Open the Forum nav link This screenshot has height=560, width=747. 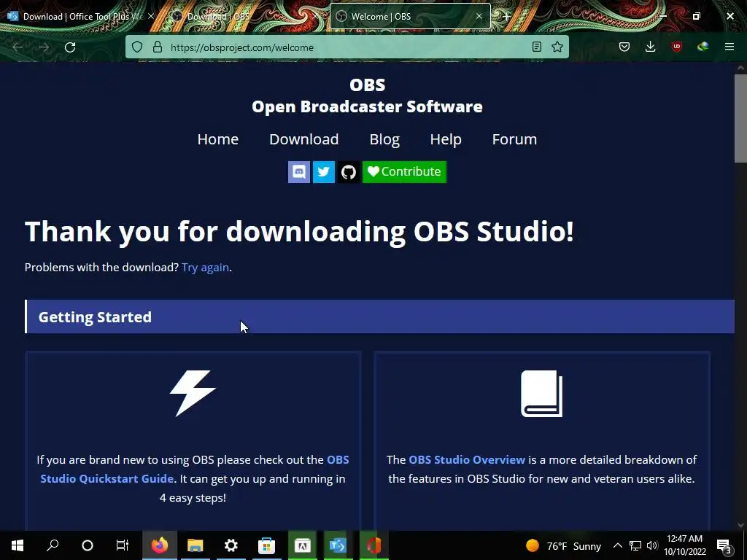(x=514, y=139)
